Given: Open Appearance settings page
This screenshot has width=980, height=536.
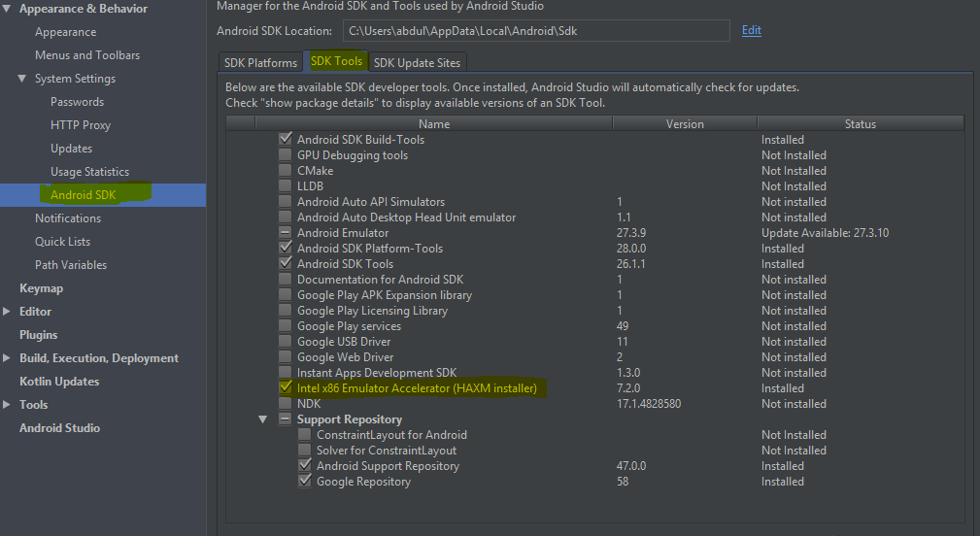Looking at the screenshot, I should coord(66,32).
